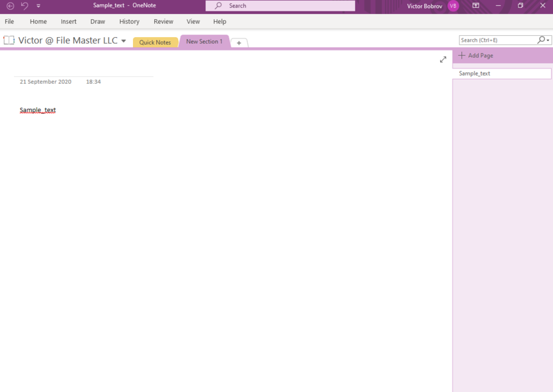Click the Ribbon Display Options icon
The width and height of the screenshot is (553, 392).
476,6
